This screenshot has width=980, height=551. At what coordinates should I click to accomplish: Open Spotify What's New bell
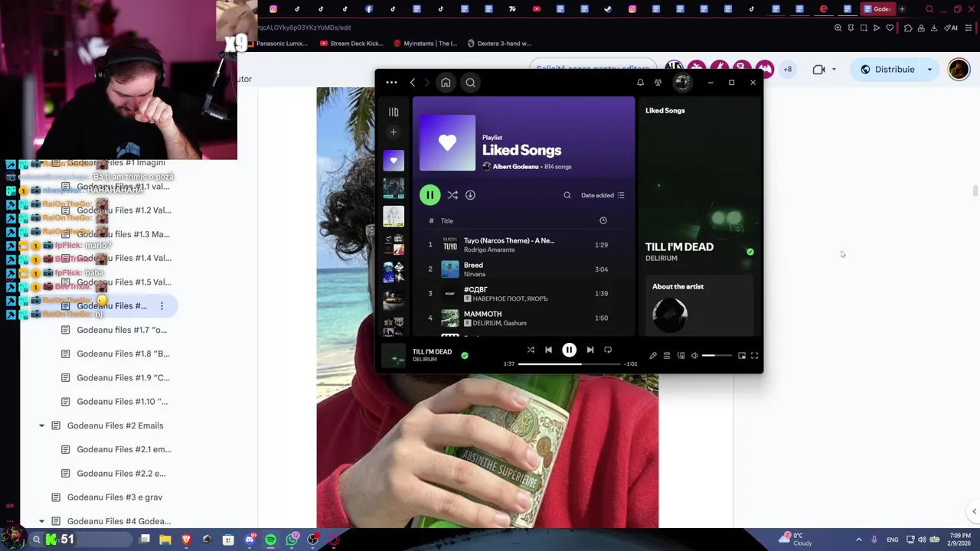coord(640,83)
